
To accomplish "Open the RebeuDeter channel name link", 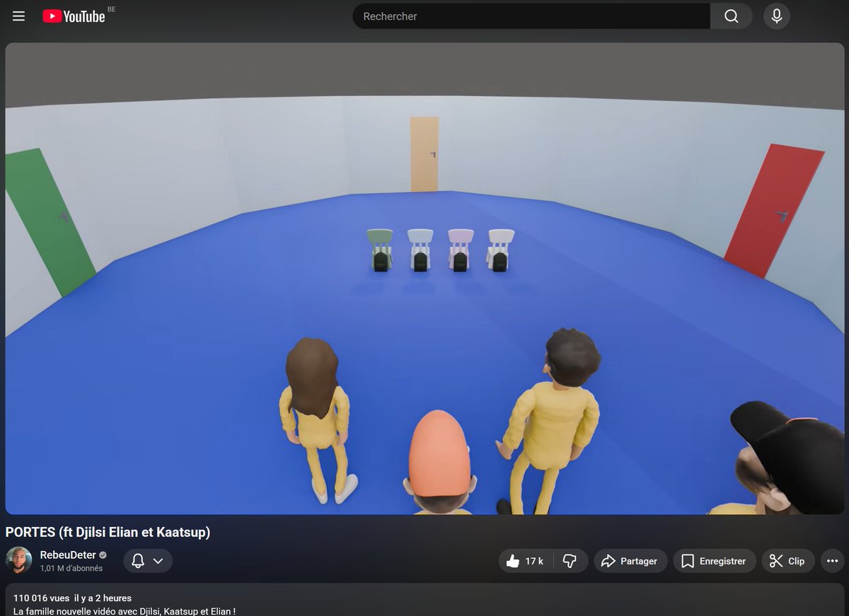I will tap(68, 554).
